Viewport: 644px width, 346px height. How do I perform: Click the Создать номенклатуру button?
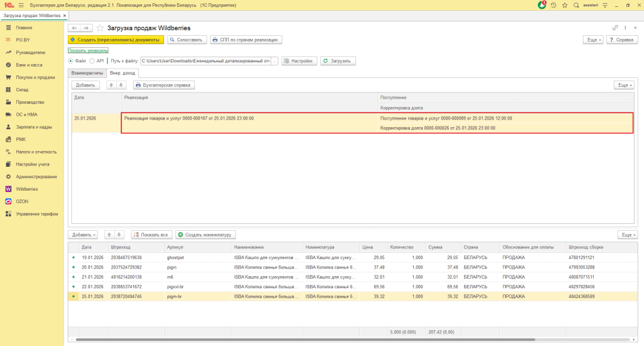206,235
